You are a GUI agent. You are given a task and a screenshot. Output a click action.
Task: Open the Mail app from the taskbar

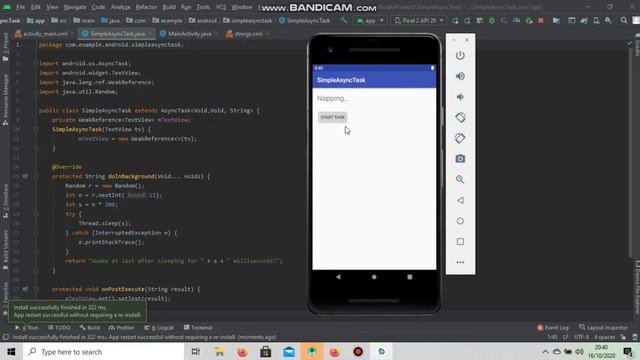point(289,352)
